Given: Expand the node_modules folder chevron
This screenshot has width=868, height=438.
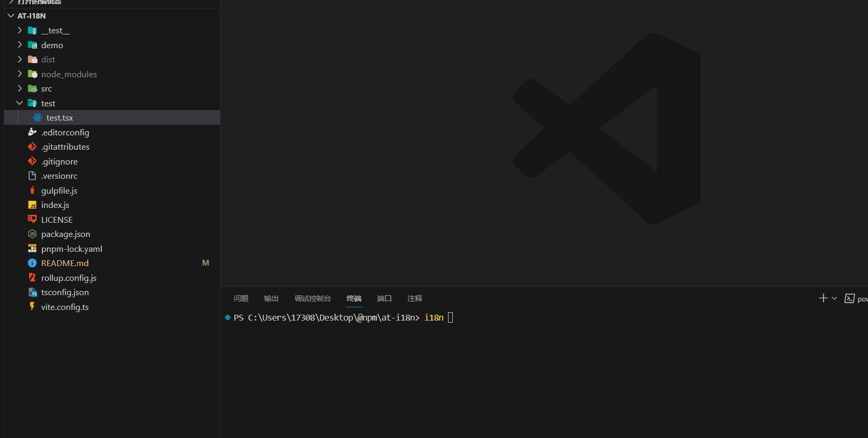Looking at the screenshot, I should (20, 74).
